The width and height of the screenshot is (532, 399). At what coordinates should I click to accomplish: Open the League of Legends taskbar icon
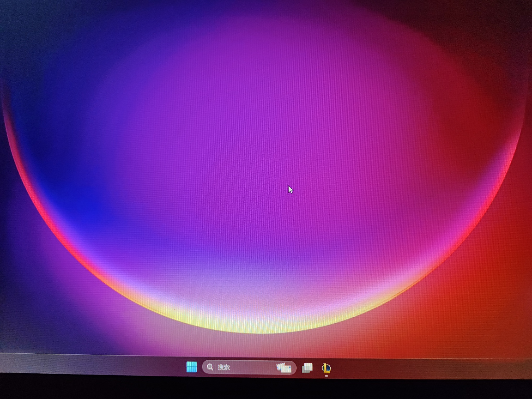click(326, 368)
